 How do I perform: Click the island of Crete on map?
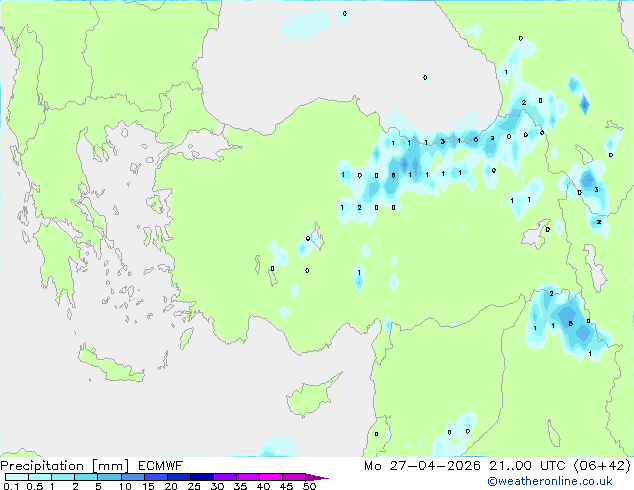[x=110, y=366]
